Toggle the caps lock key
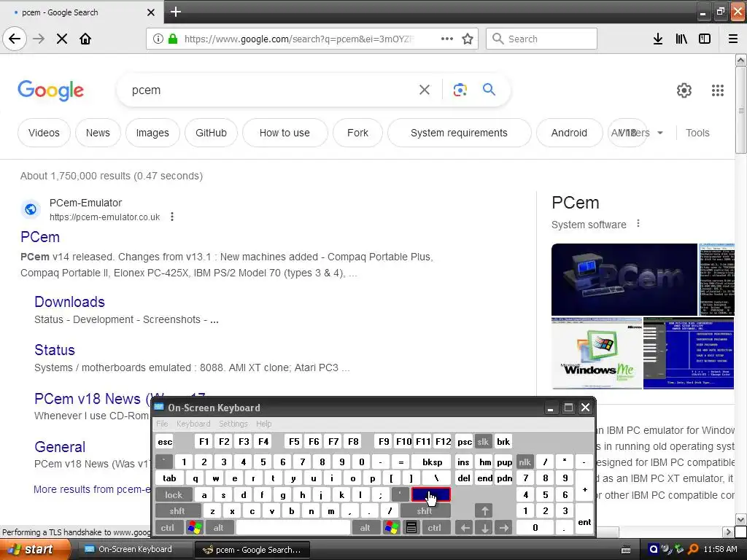This screenshot has width=747, height=560. point(174,495)
